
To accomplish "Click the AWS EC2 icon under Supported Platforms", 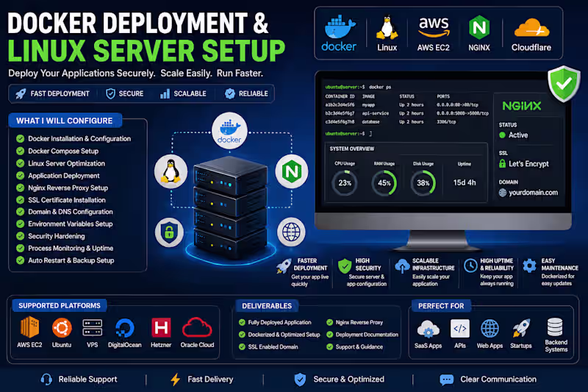I will click(29, 327).
